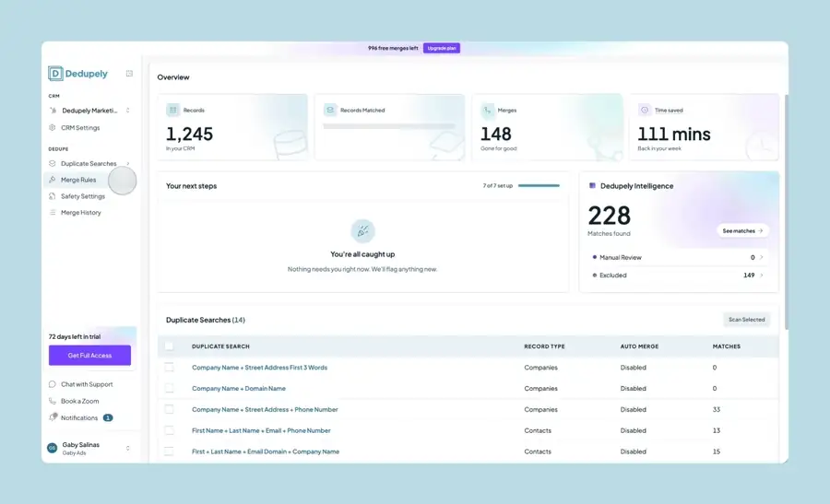Click the Book a Zoom phone icon
This screenshot has width=830, height=504.
[53, 401]
